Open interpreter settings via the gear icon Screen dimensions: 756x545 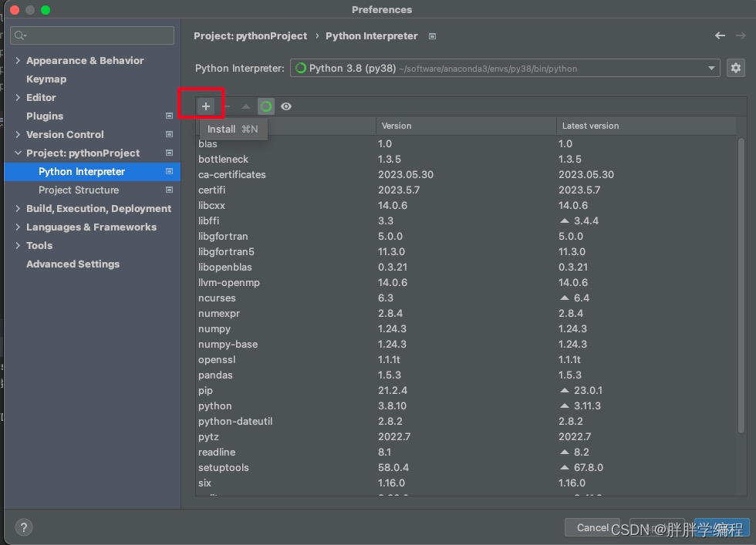point(737,68)
